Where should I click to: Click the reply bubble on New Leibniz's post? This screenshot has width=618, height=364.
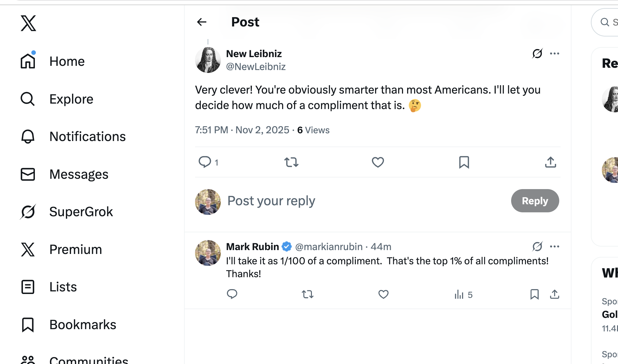click(x=205, y=162)
